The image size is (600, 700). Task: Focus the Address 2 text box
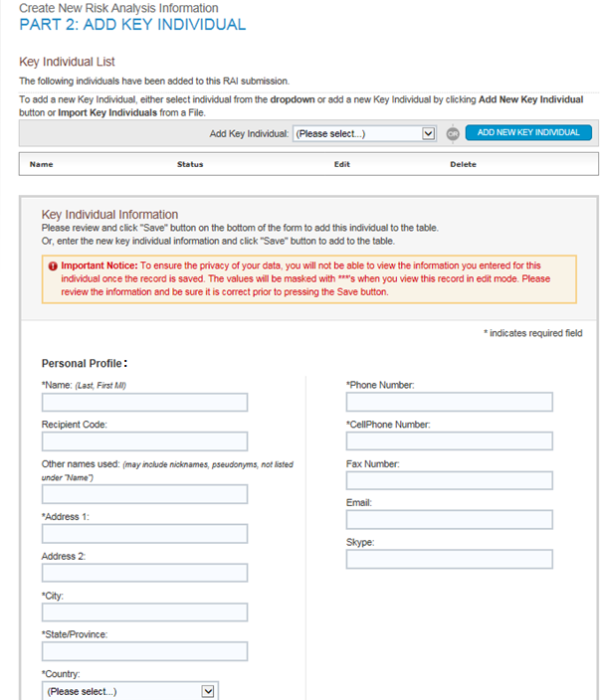(x=145, y=573)
